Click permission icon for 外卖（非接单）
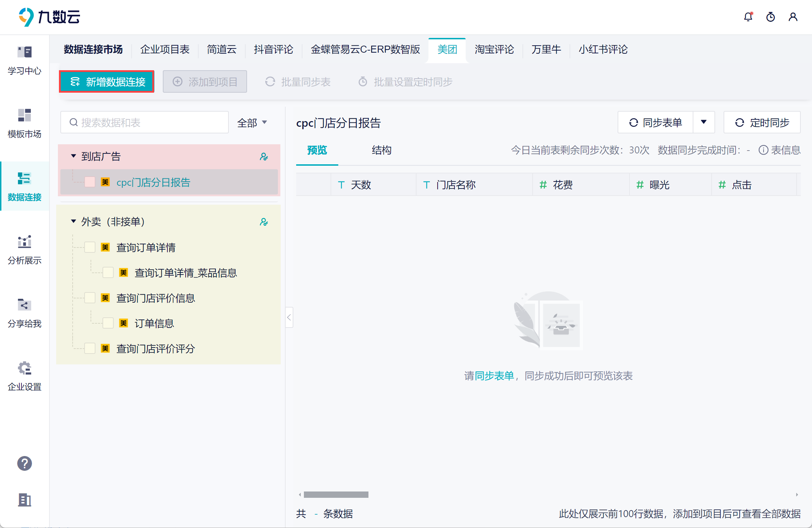This screenshot has width=812, height=528. [264, 222]
